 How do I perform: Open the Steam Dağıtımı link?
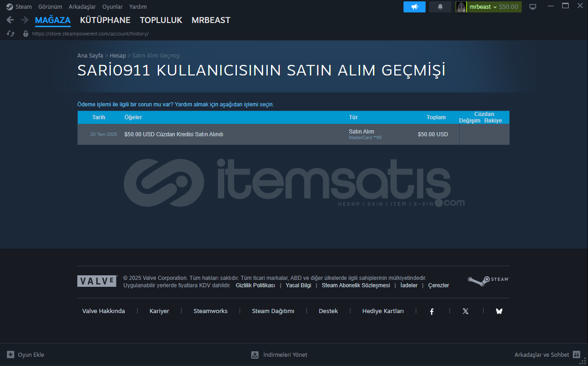coord(273,311)
